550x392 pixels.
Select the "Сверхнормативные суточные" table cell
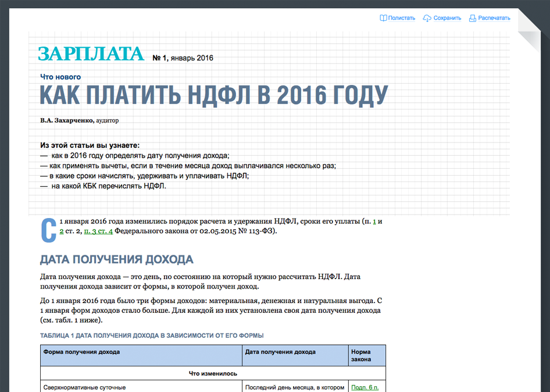tap(84, 387)
